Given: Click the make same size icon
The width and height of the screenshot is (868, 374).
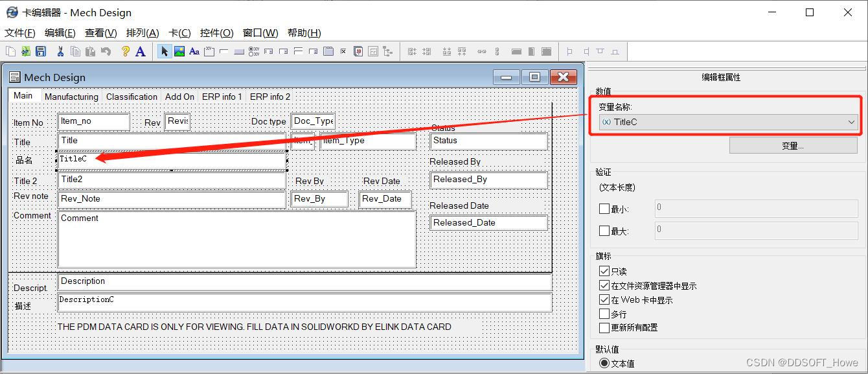Looking at the screenshot, I should coord(546,51).
